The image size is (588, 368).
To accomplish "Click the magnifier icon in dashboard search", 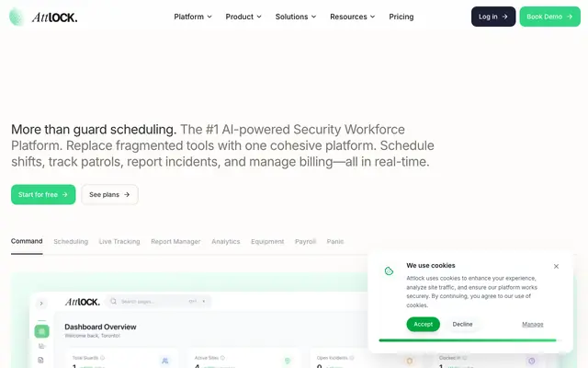I will tap(114, 301).
